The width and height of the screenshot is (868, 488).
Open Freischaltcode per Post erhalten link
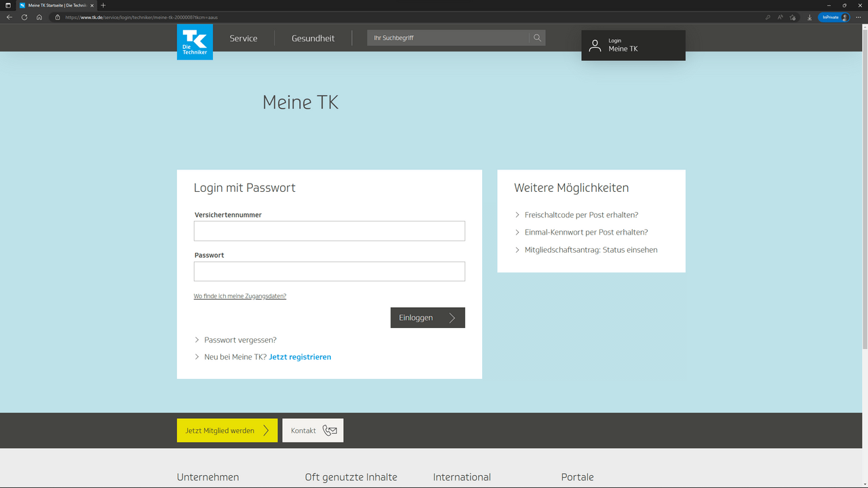pos(581,215)
